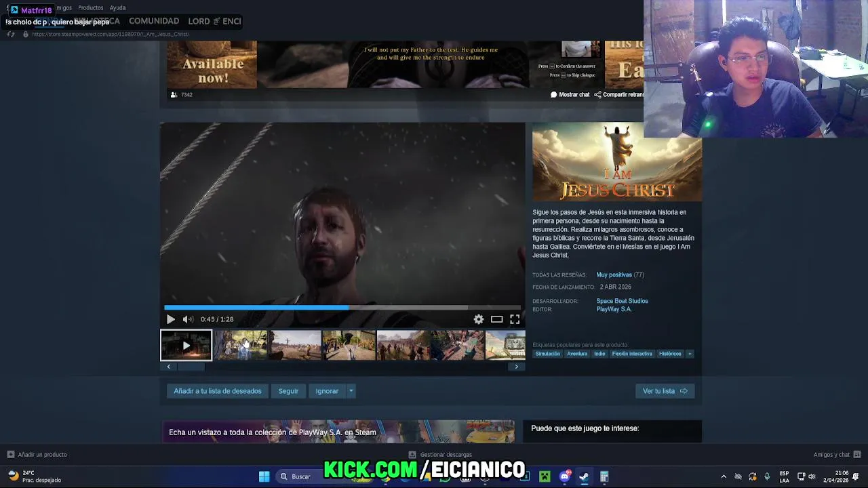Open the Simulación tag
Screen dimensions: 868x488
[547, 354]
